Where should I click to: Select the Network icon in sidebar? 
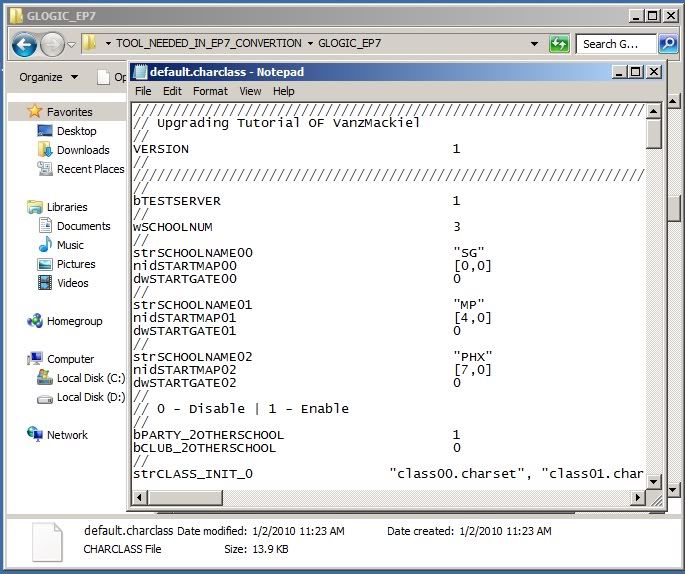click(x=35, y=435)
